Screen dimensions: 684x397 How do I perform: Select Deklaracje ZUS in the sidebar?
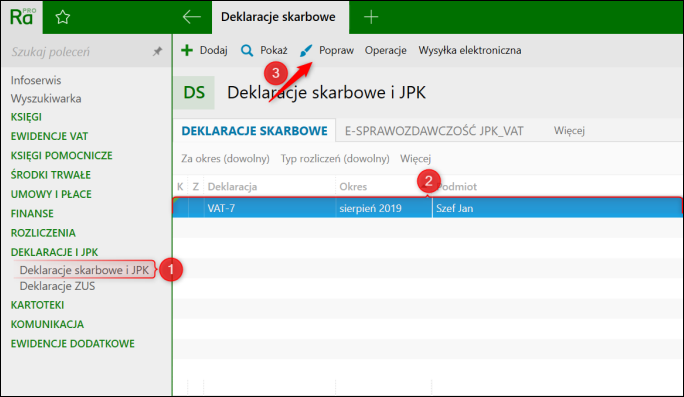coord(57,286)
